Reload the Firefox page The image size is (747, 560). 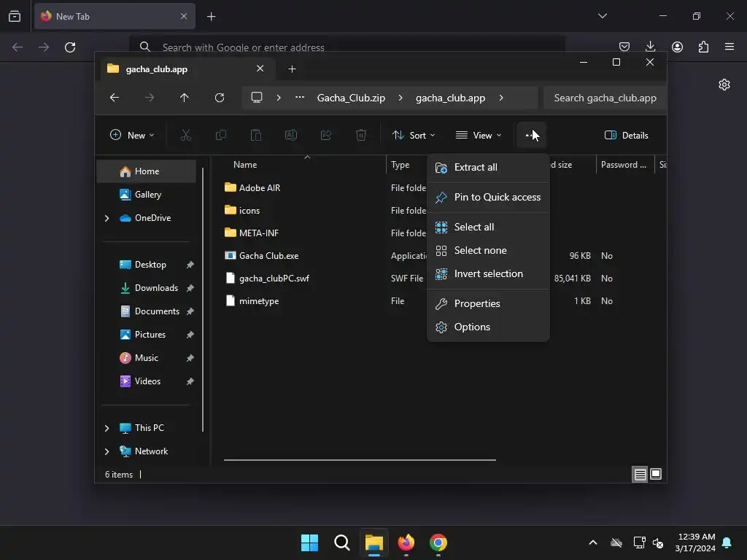click(x=70, y=47)
